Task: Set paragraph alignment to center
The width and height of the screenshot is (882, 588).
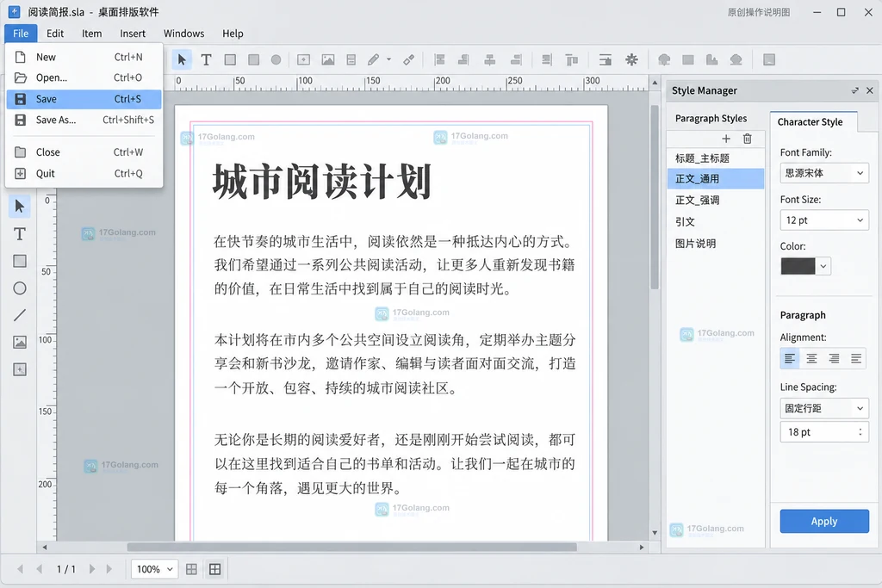Action: 811,358
